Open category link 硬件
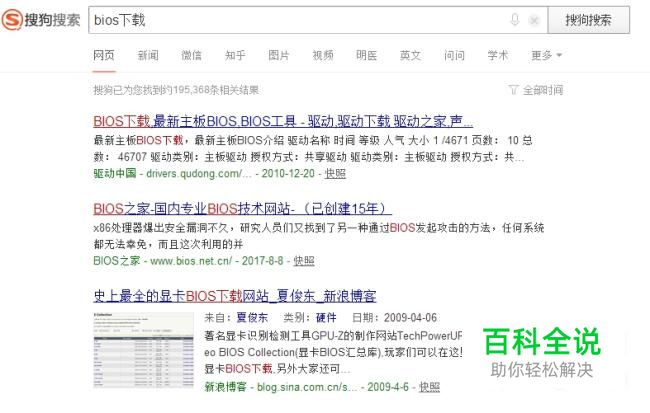650x413 pixels. click(x=326, y=318)
